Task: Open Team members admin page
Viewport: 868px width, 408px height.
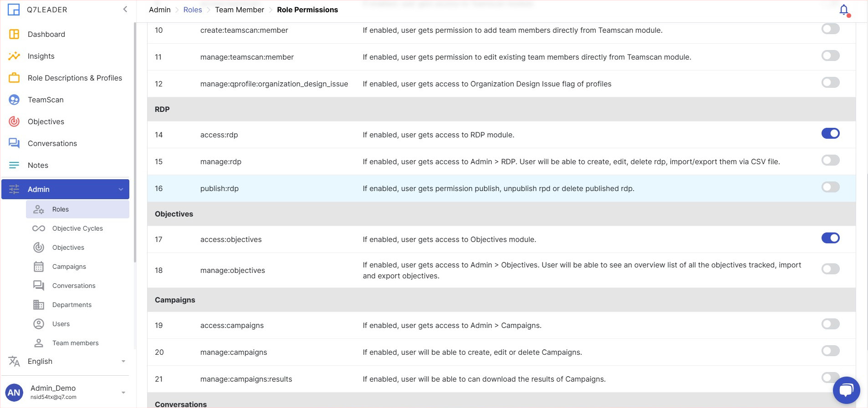Action: click(75, 343)
